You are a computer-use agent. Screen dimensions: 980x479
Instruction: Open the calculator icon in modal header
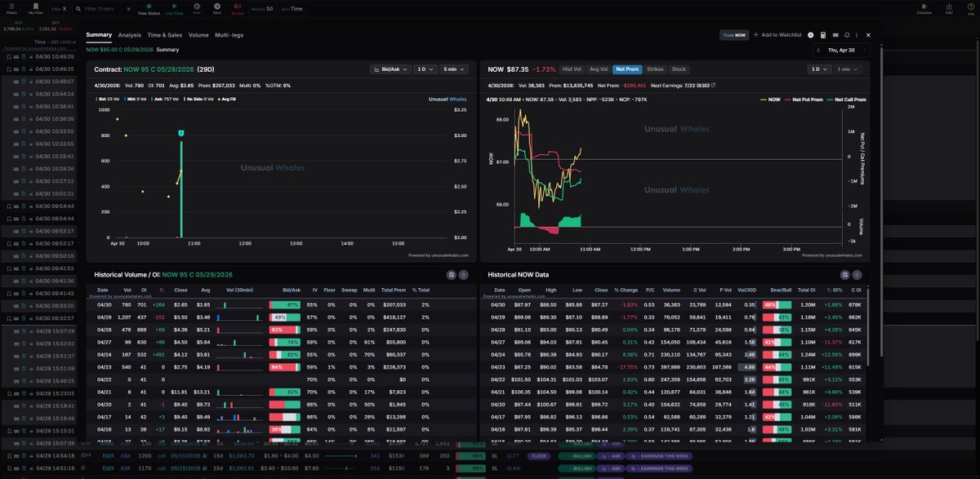click(823, 35)
